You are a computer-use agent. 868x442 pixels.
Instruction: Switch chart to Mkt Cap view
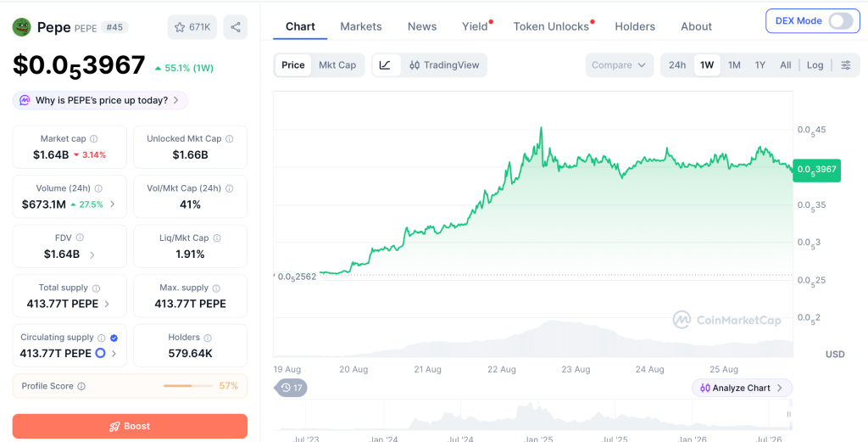[x=337, y=64]
